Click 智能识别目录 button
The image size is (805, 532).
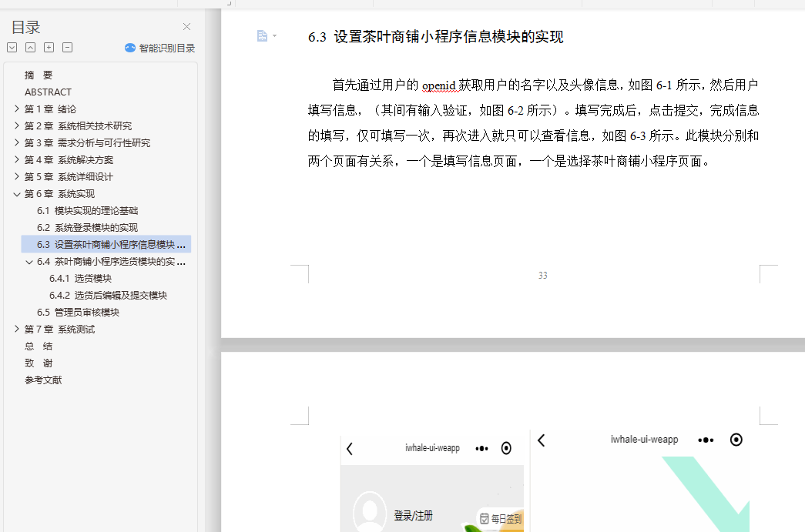[159, 49]
